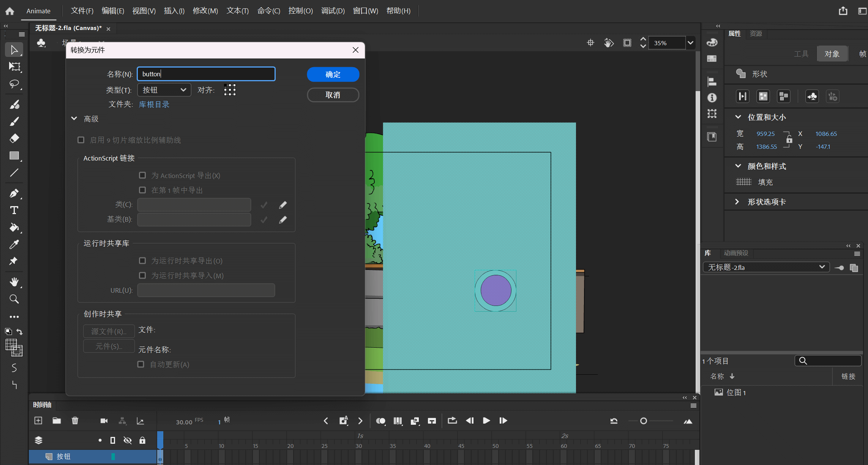Select the Fluid Brush tool
Viewport: 868px width, 465px height.
coord(14,104)
